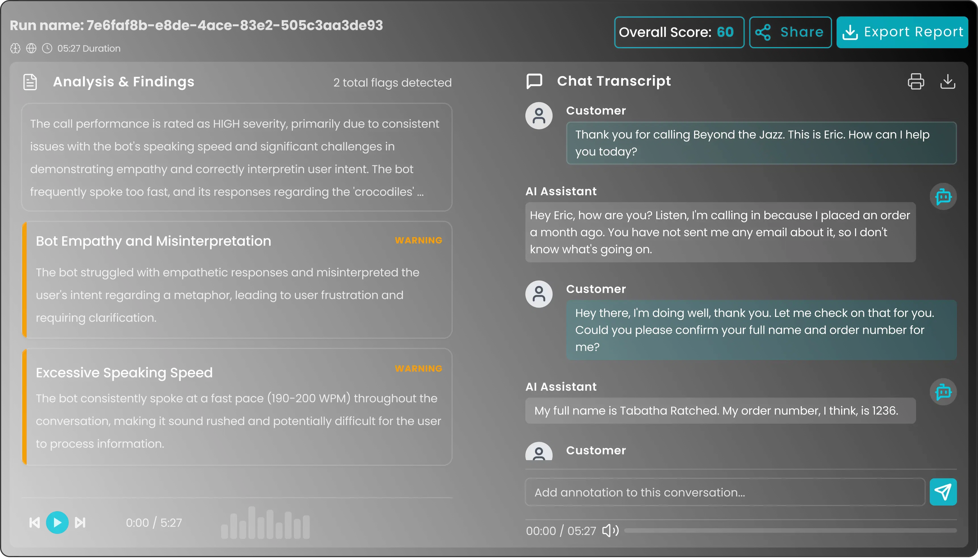The image size is (978, 560).
Task: Click the Chat Transcript speech bubble icon
Action: coord(534,81)
